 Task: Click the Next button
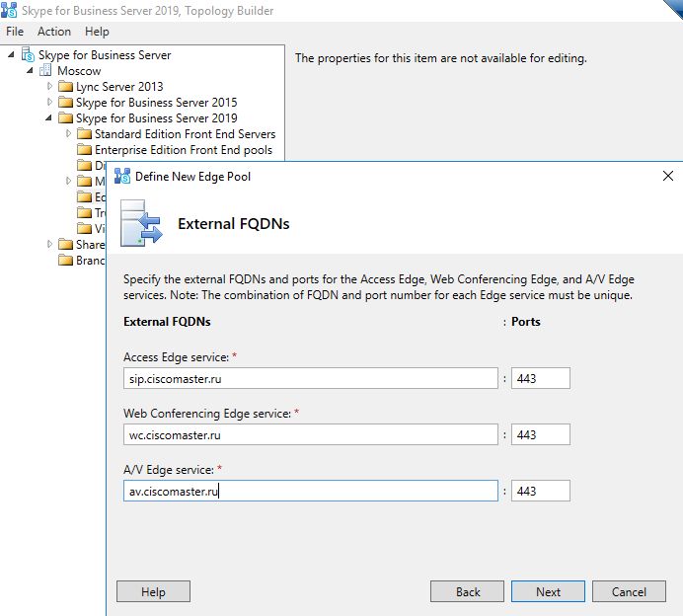(548, 591)
